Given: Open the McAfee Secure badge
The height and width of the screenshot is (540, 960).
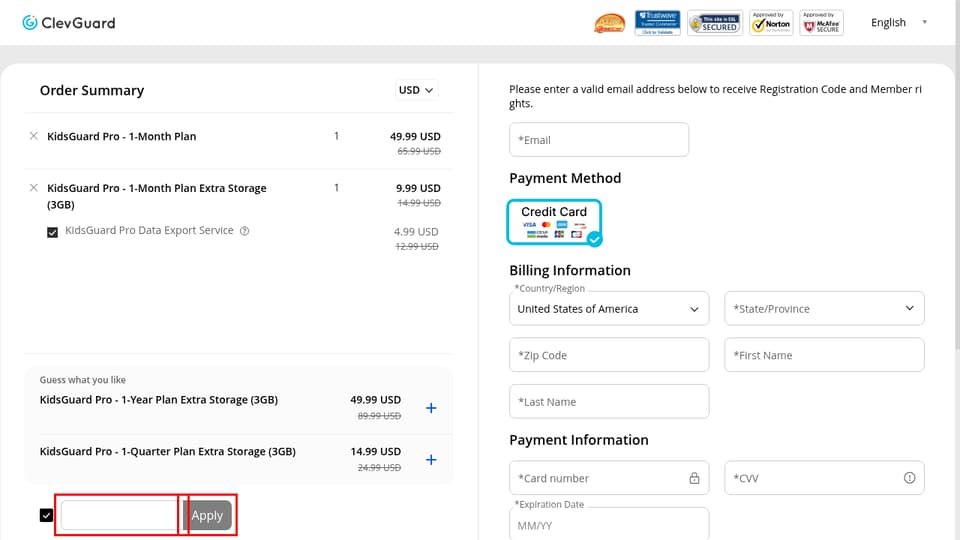Looking at the screenshot, I should coord(822,23).
